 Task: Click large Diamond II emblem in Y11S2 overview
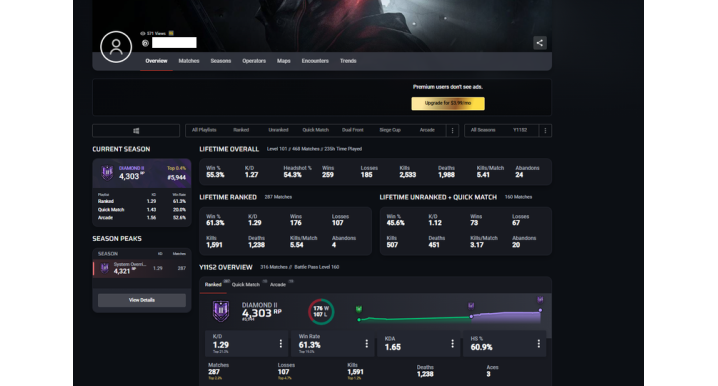[x=221, y=311]
